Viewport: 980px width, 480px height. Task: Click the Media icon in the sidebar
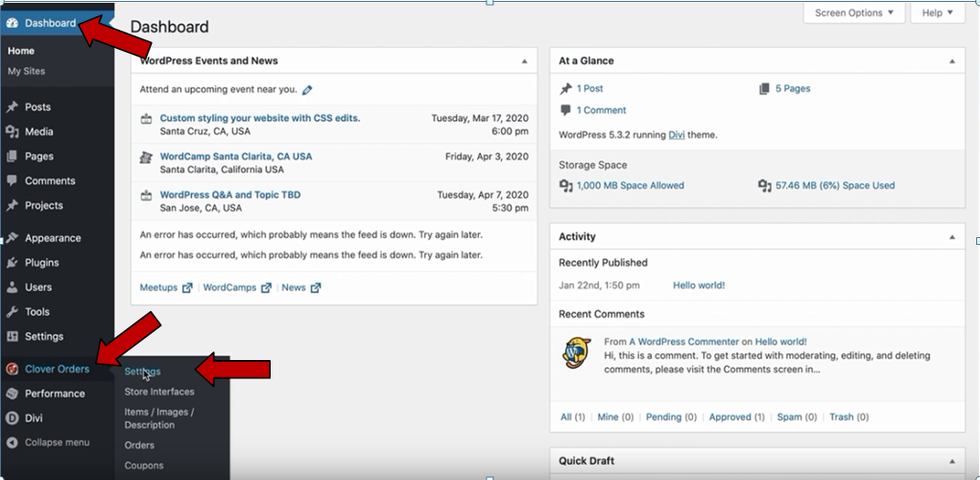click(12, 132)
